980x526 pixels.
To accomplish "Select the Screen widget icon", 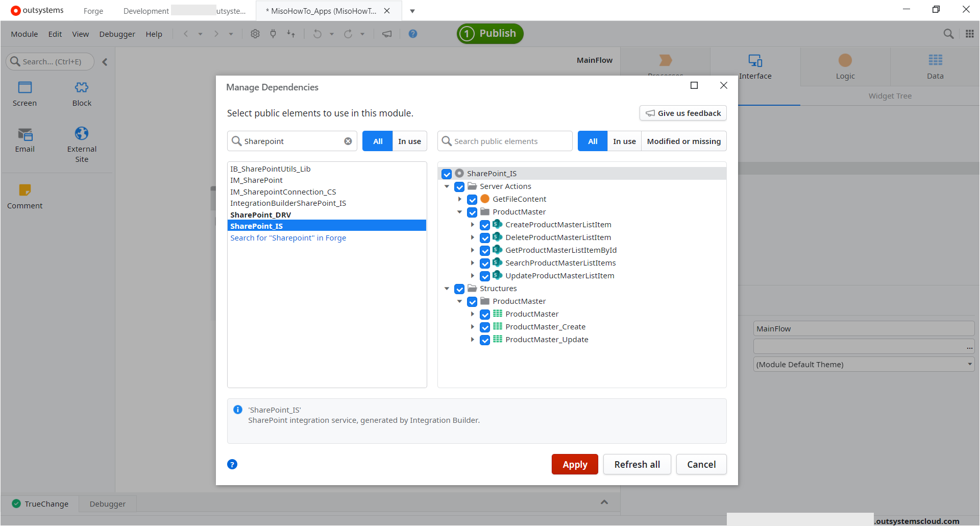I will click(x=24, y=88).
